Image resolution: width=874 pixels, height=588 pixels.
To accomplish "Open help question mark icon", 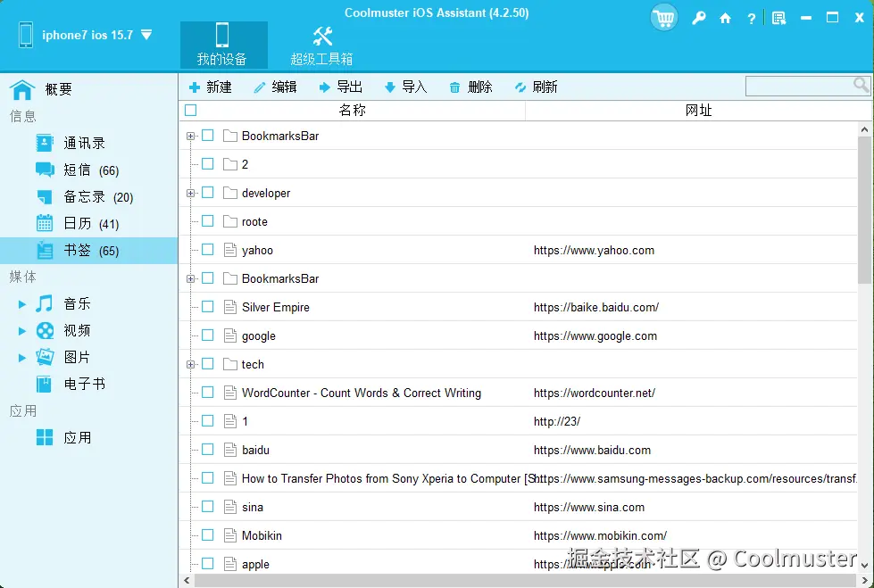I will pos(752,19).
